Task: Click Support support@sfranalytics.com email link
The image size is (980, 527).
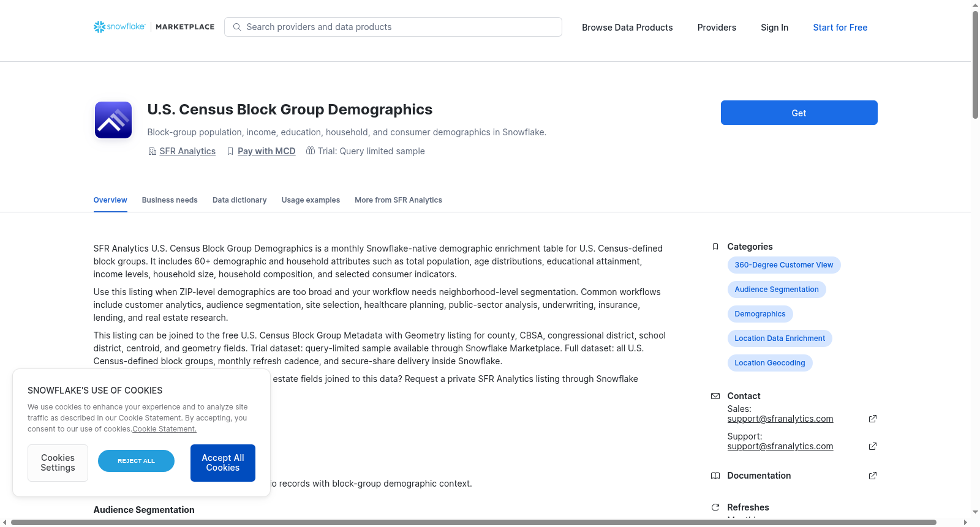Action: 780,446
